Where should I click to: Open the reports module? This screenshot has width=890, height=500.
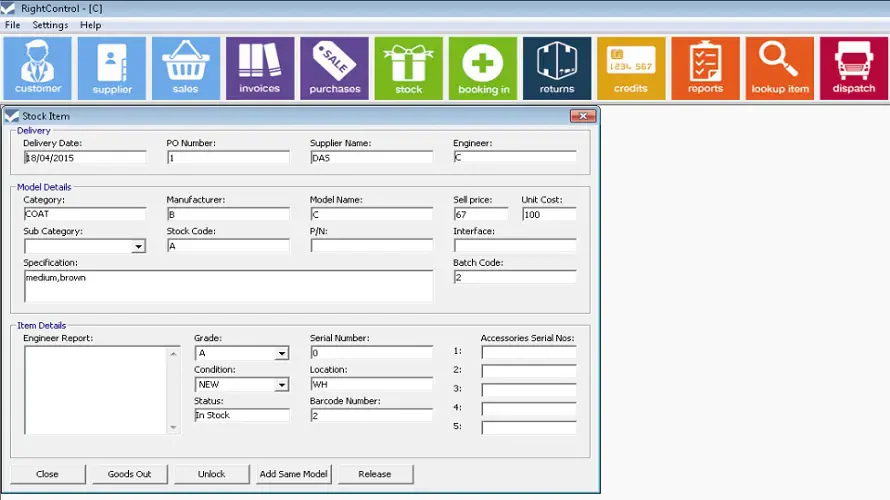click(706, 68)
